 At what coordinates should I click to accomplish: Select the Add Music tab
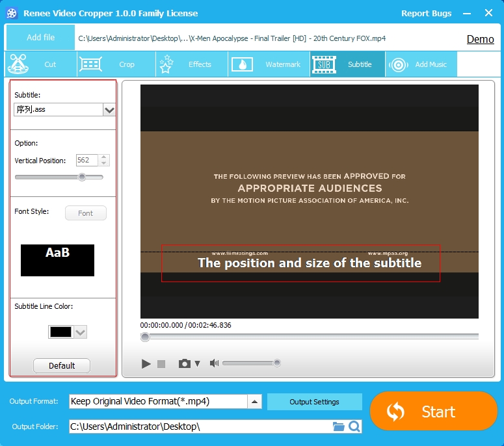(421, 64)
